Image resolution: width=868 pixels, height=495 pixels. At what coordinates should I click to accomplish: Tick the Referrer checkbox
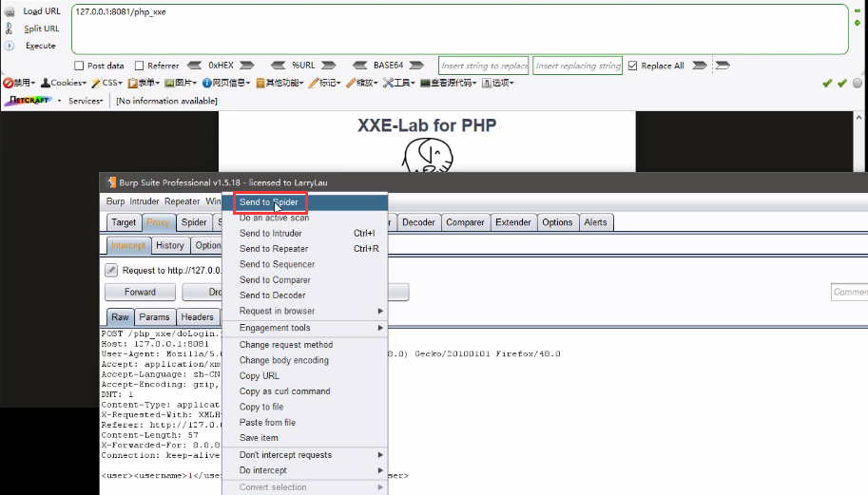click(x=139, y=66)
